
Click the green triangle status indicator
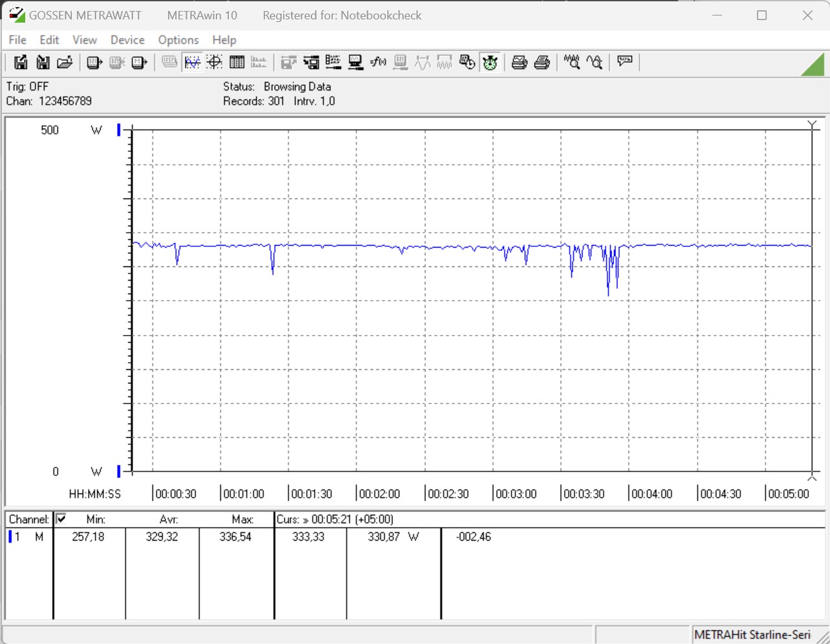click(x=814, y=65)
